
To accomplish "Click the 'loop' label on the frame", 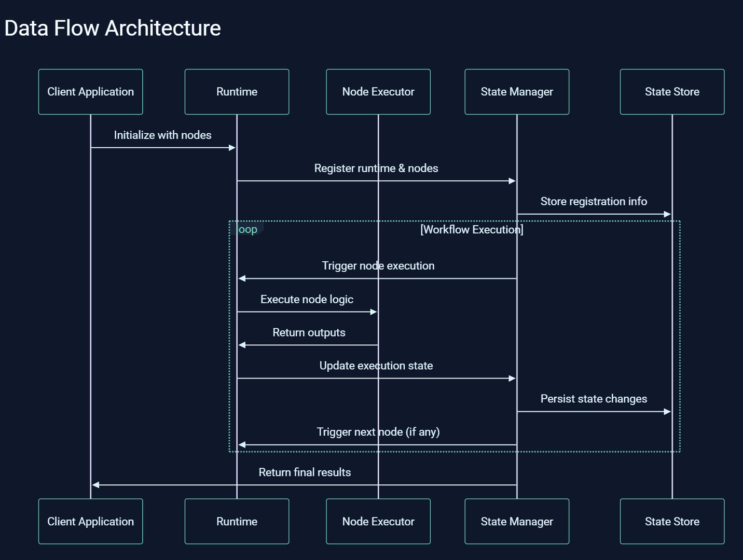I will click(x=247, y=229).
